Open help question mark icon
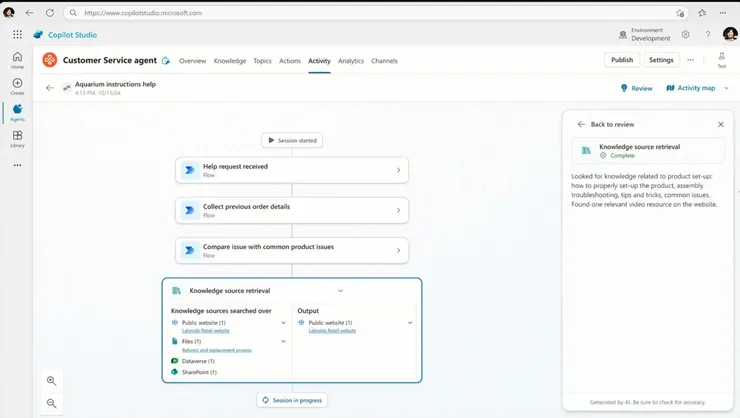 point(708,34)
